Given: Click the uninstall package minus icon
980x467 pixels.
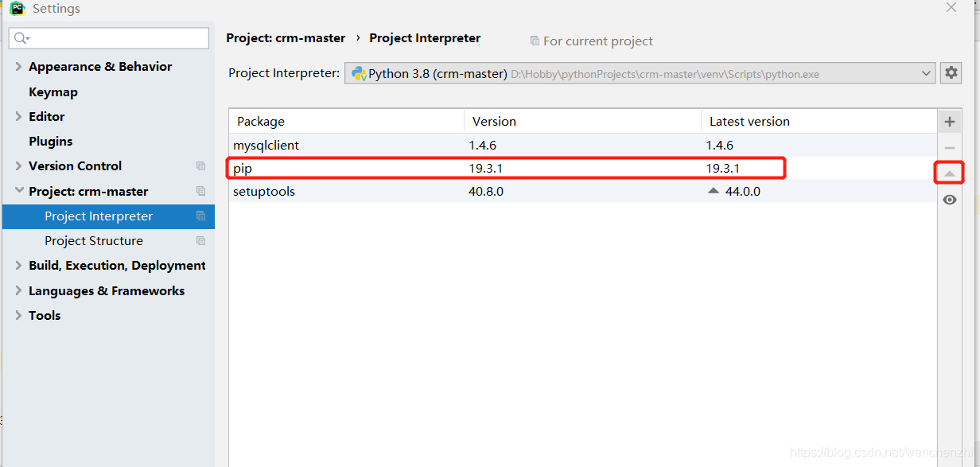Looking at the screenshot, I should coord(949,148).
